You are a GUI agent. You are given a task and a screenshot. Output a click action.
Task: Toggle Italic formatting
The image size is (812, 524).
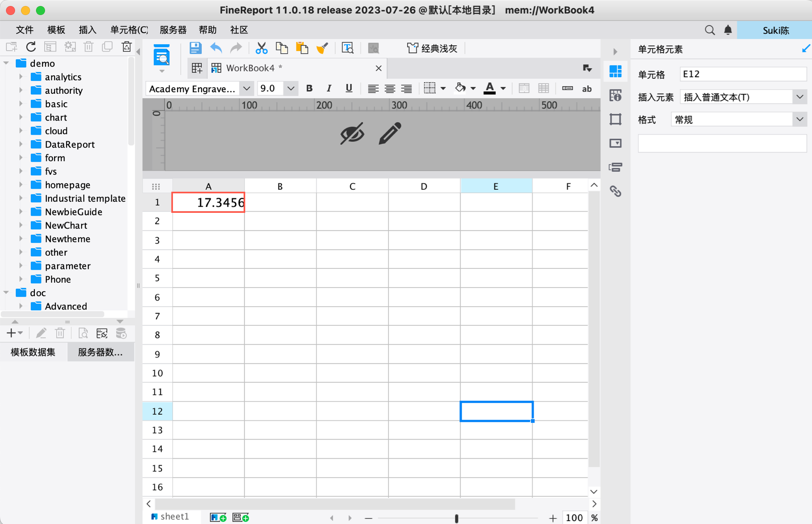pyautogui.click(x=329, y=89)
